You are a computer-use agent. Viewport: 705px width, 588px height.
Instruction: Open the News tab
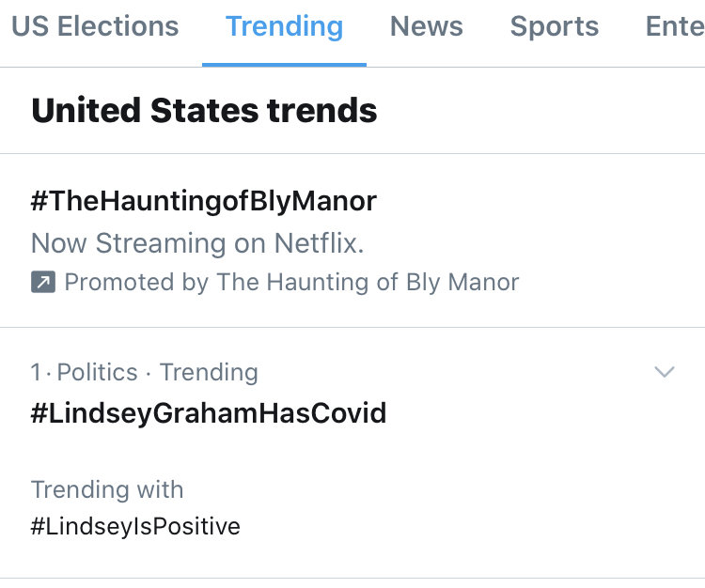pos(427,26)
